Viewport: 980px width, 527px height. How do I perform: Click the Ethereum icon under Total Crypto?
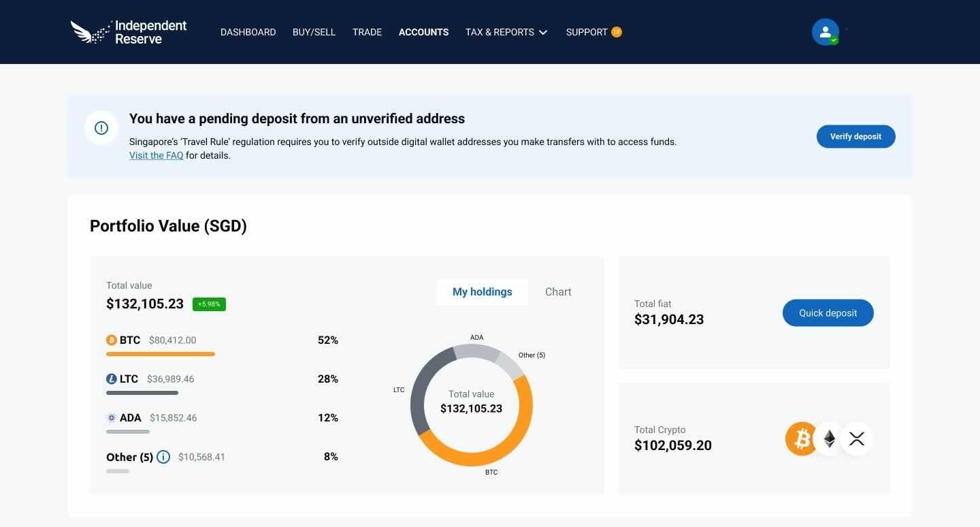point(829,439)
